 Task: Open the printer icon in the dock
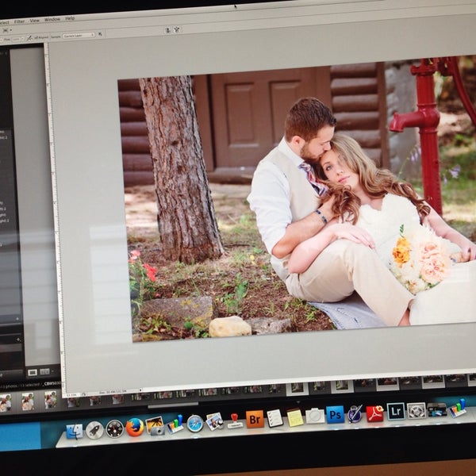(437, 409)
